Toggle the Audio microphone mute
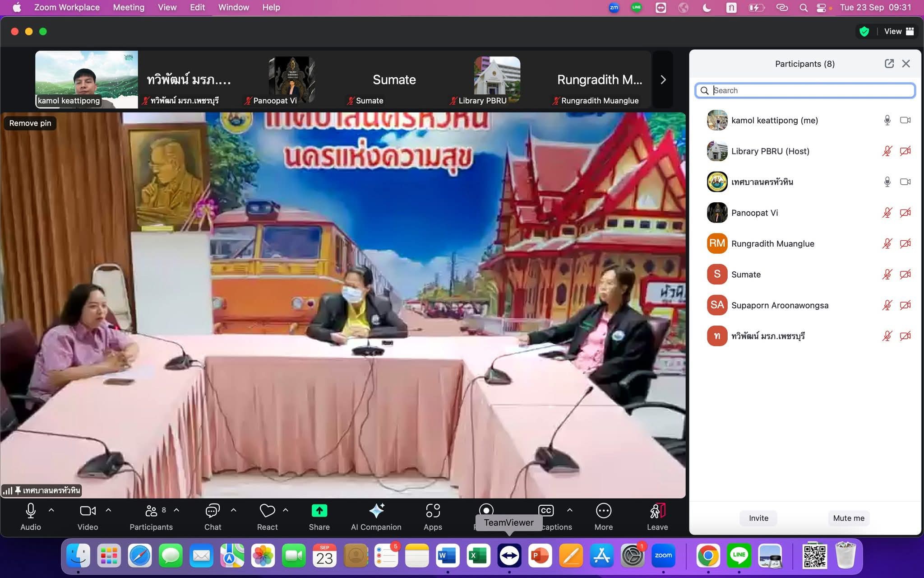 coord(31,511)
